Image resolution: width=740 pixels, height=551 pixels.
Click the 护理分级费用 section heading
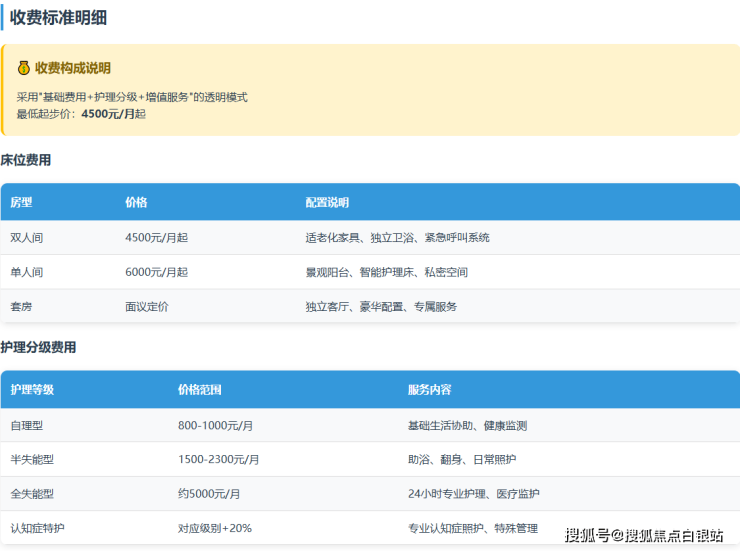coord(38,348)
